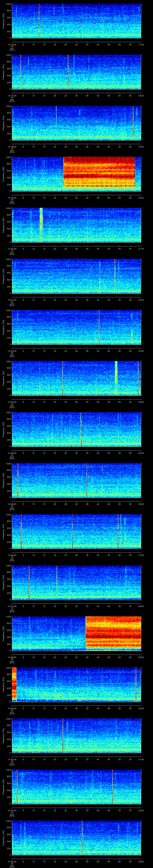Viewport: 153px width, 868px height.
Task: Click the 14:27:00 start time label
Action: (12, 606)
